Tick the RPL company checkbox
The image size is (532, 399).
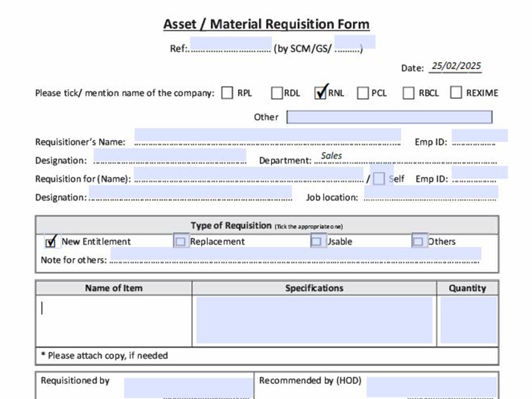(x=227, y=93)
